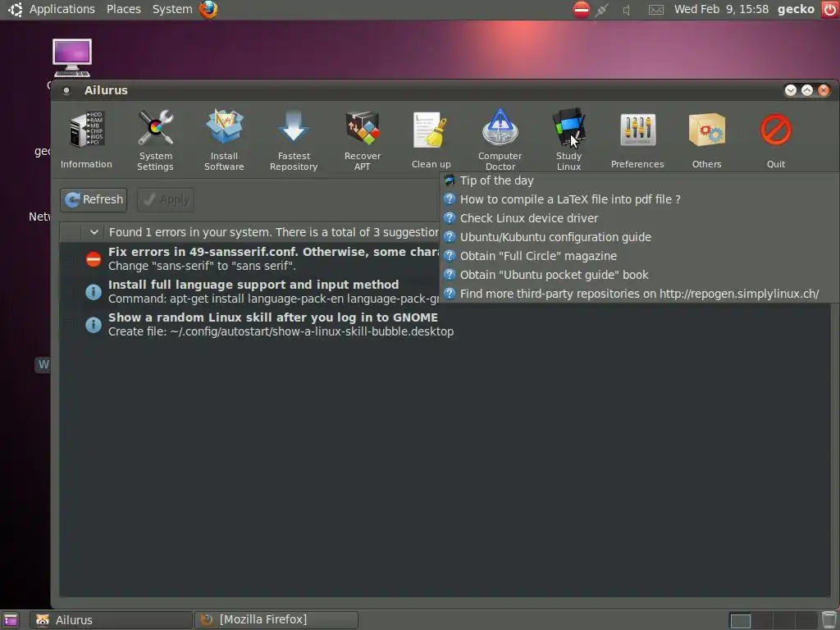Click the Apply button
The width and height of the screenshot is (840, 630).
coord(166,200)
